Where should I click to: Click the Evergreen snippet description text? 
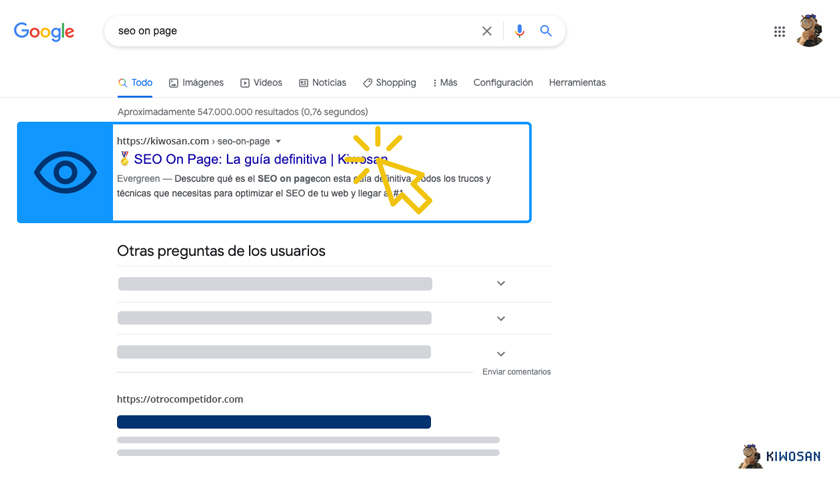(x=304, y=186)
